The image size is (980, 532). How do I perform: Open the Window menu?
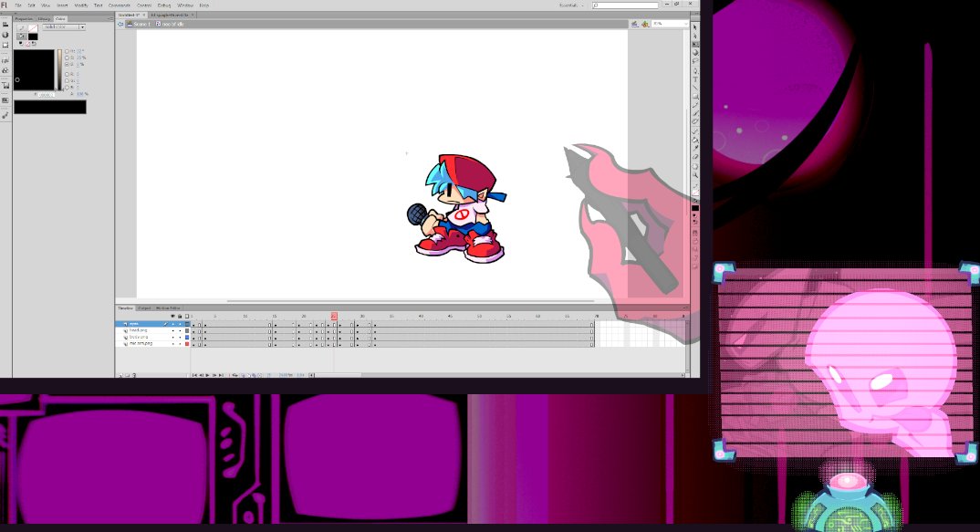(x=185, y=5)
